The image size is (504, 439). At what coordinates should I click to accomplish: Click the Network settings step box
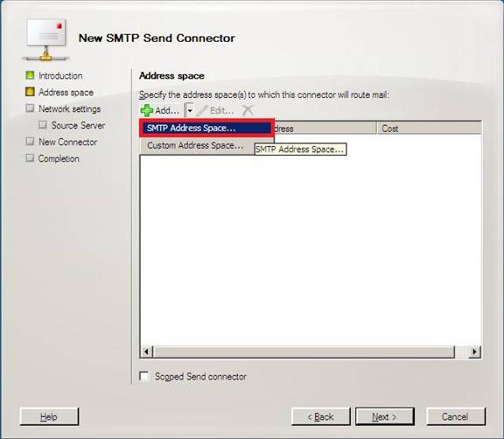(30, 108)
